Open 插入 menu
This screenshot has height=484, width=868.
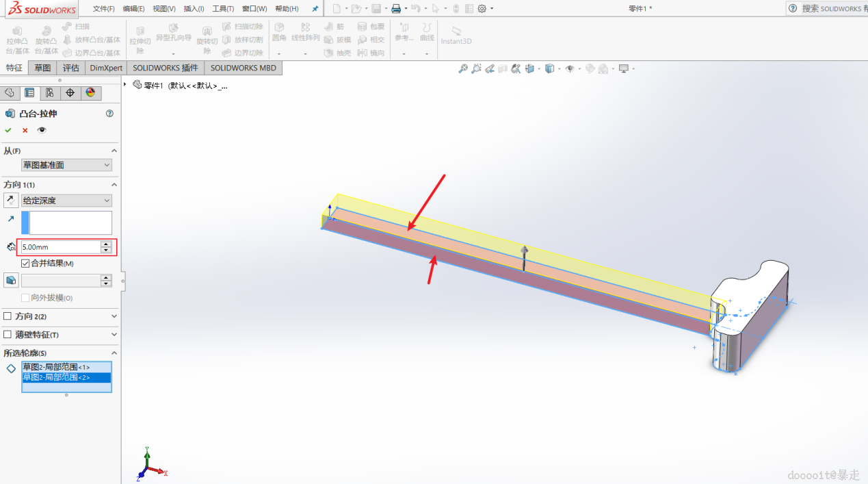[194, 9]
